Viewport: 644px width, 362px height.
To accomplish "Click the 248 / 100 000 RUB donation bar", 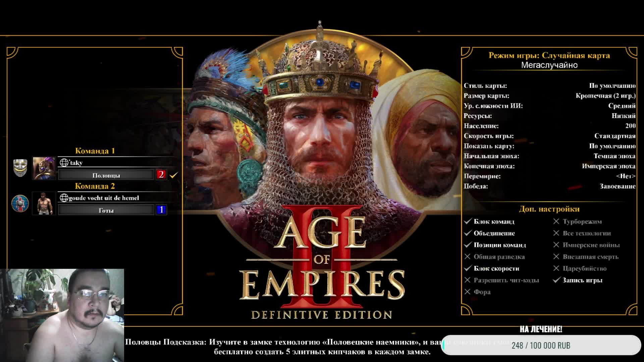I will [541, 345].
